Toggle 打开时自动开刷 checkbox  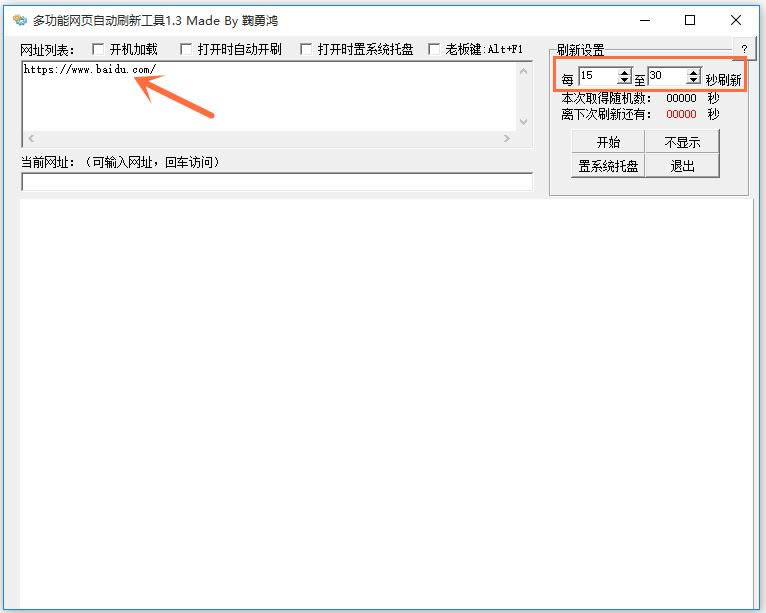coord(186,49)
